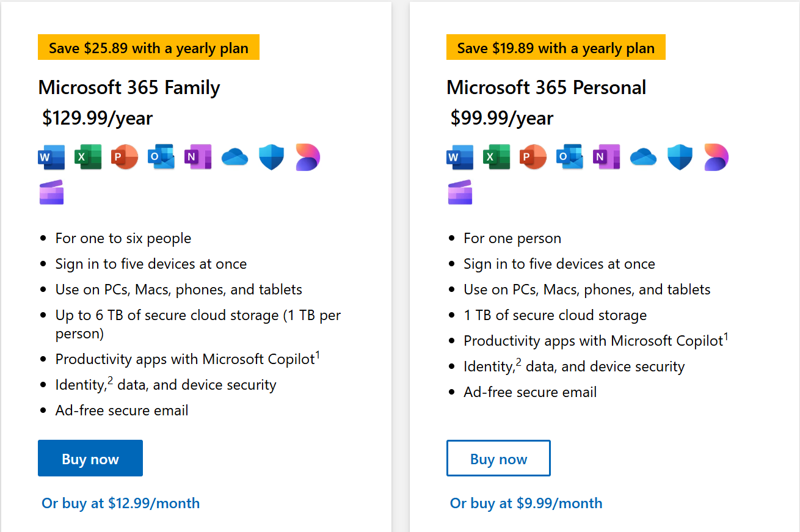Click the PowerPoint icon under Personal plan
Screen dimensions: 800x532
pyautogui.click(x=533, y=157)
